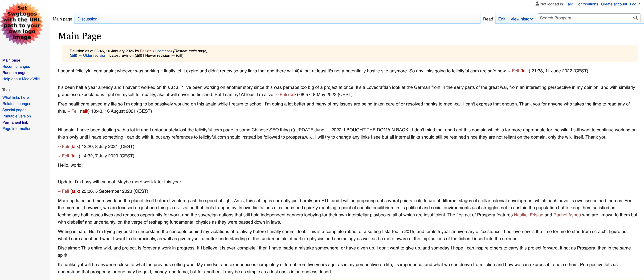Open the Edit tab
Viewport: 644px width, 280px height.
point(501,19)
